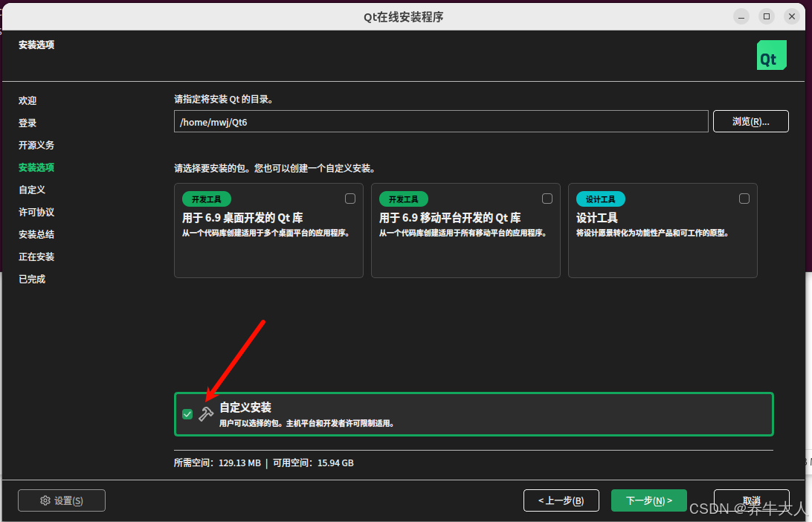Open the 已完成 step in sidebar
The image size is (812, 522).
click(32, 279)
